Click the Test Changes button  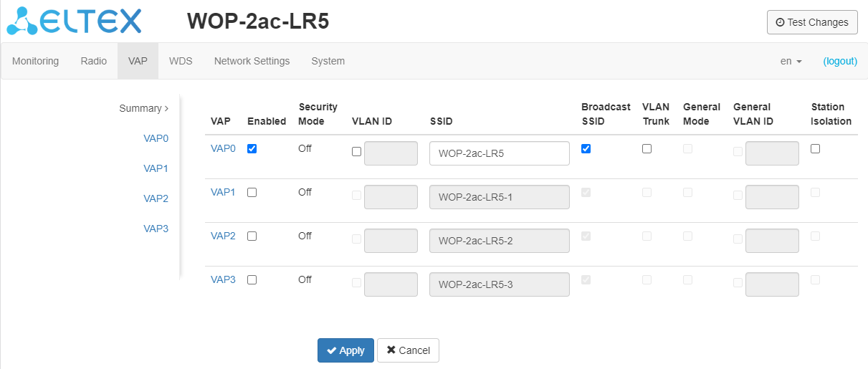pyautogui.click(x=812, y=22)
